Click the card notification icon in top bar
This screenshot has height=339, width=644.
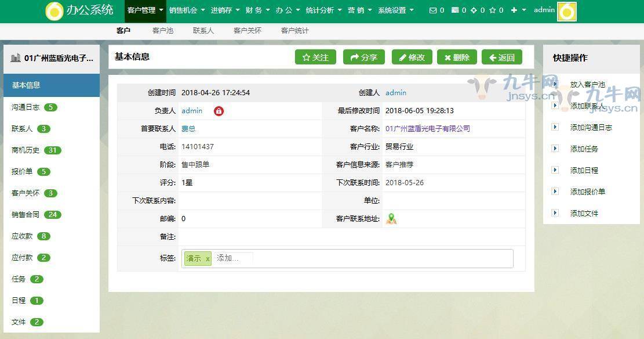click(x=455, y=10)
